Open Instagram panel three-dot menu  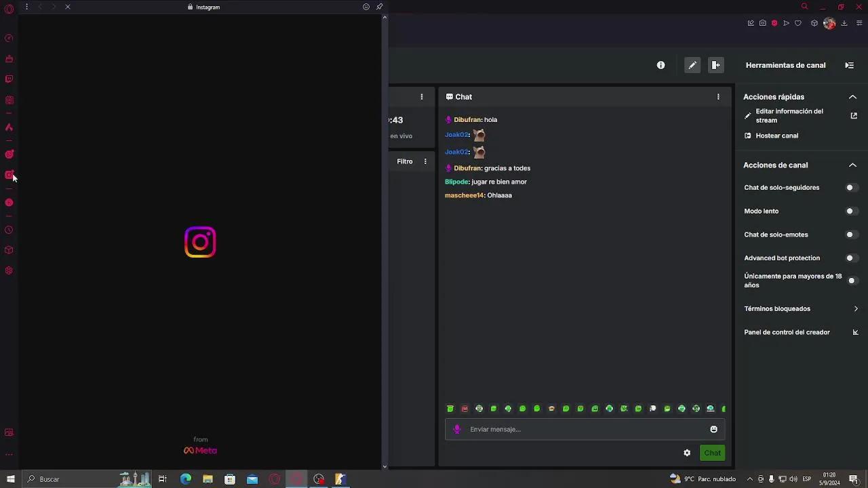pyautogui.click(x=26, y=7)
